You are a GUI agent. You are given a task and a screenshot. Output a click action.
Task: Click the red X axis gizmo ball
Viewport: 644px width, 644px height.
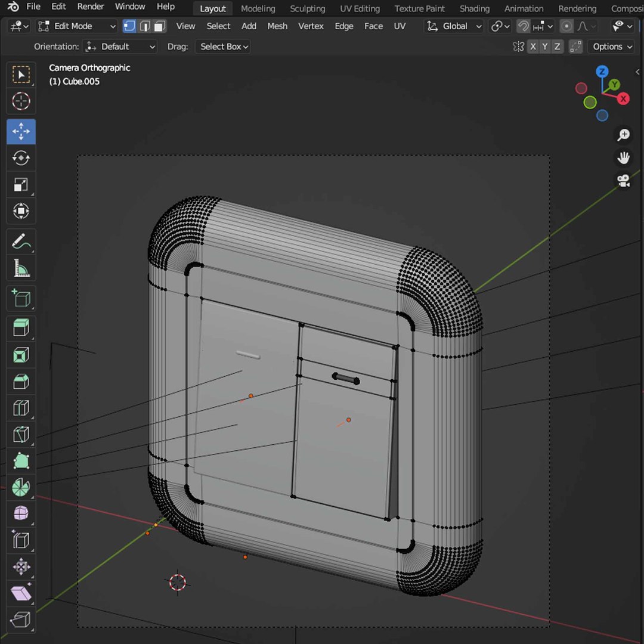pyautogui.click(x=624, y=99)
